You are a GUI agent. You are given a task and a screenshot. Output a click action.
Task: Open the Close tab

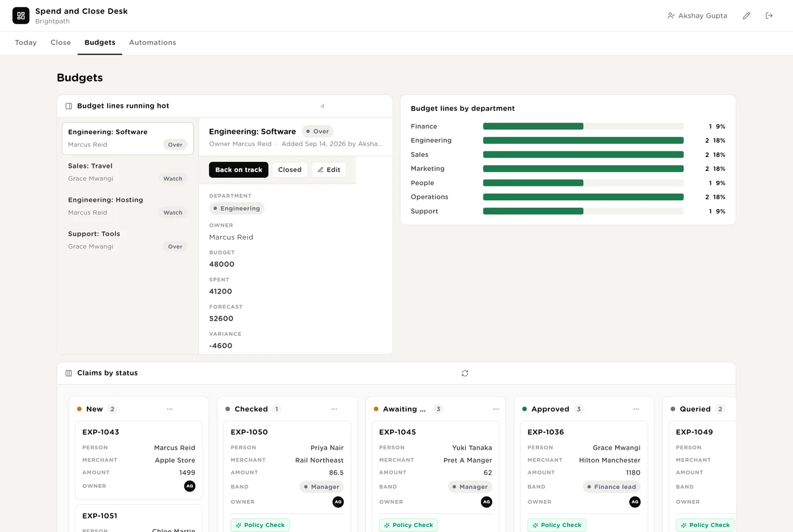[60, 43]
